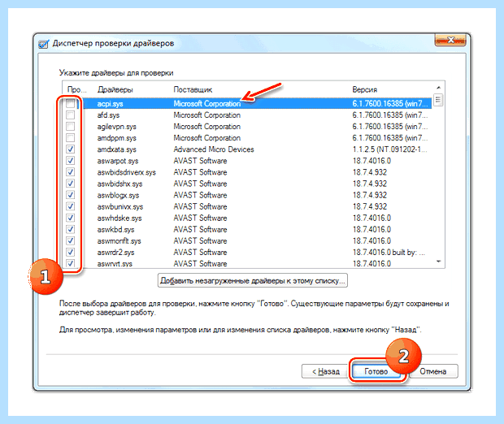The width and height of the screenshot is (504, 424).
Task: Uncheck the aswkbd.sys checkbox
Action: (x=70, y=229)
